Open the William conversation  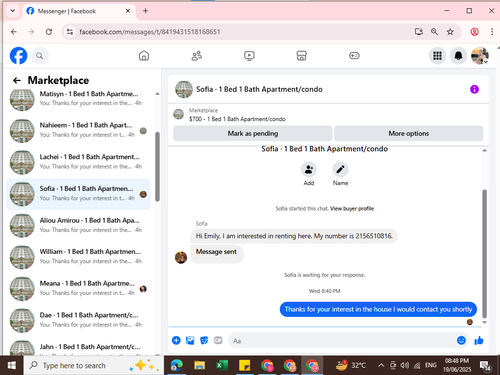pos(78,257)
